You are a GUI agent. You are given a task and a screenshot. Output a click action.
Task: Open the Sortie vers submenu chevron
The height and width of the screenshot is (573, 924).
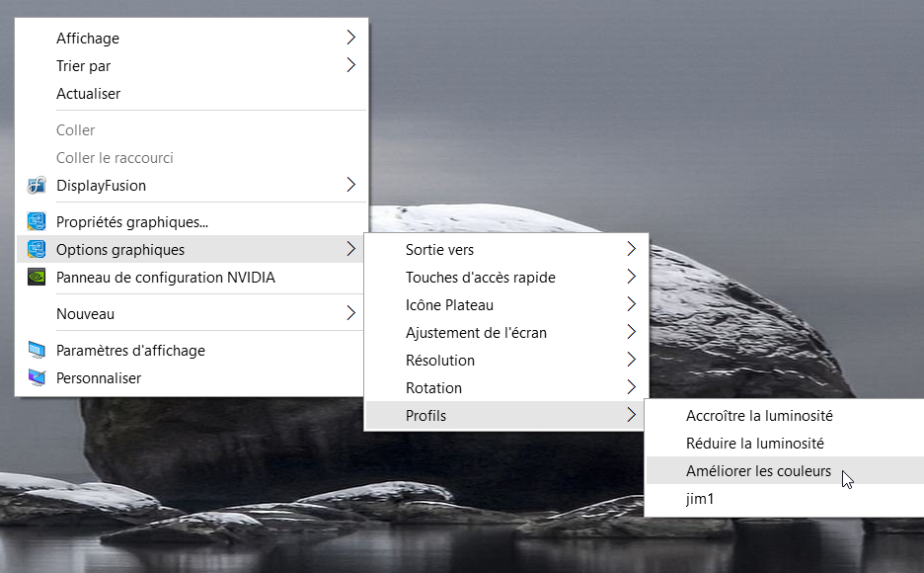click(631, 249)
